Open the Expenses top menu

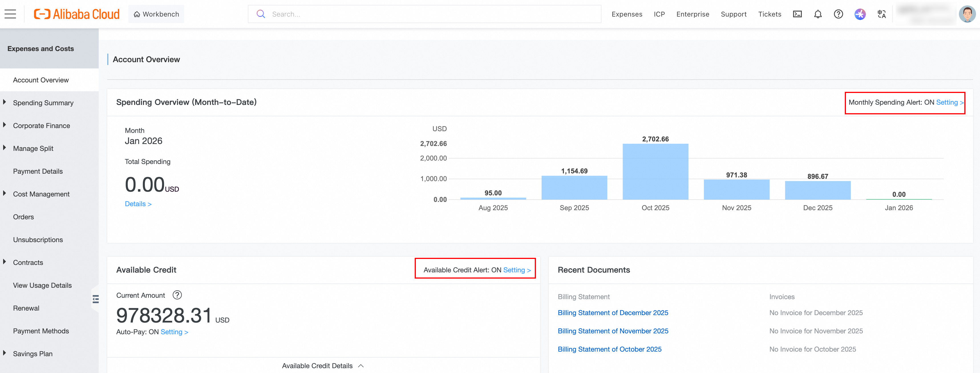pos(627,14)
